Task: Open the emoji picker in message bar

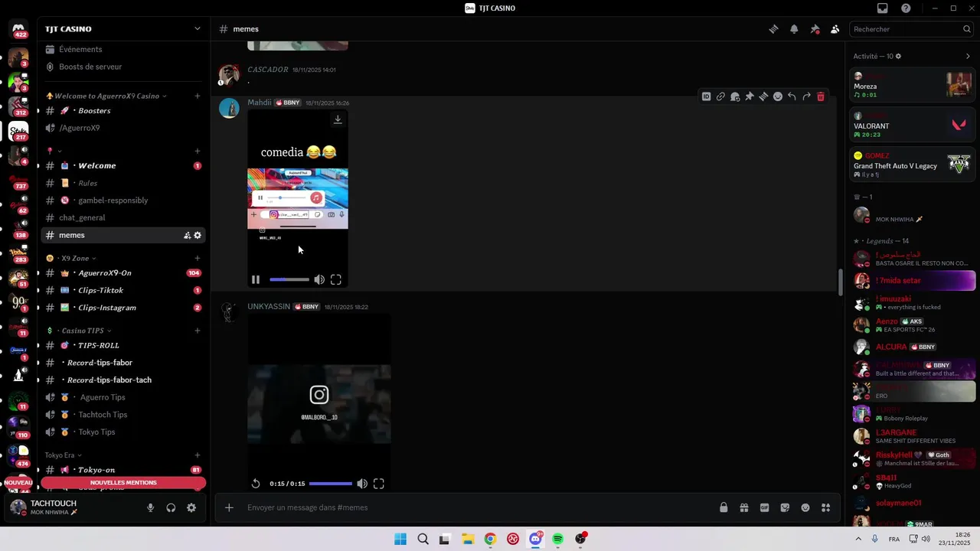Action: point(805,507)
